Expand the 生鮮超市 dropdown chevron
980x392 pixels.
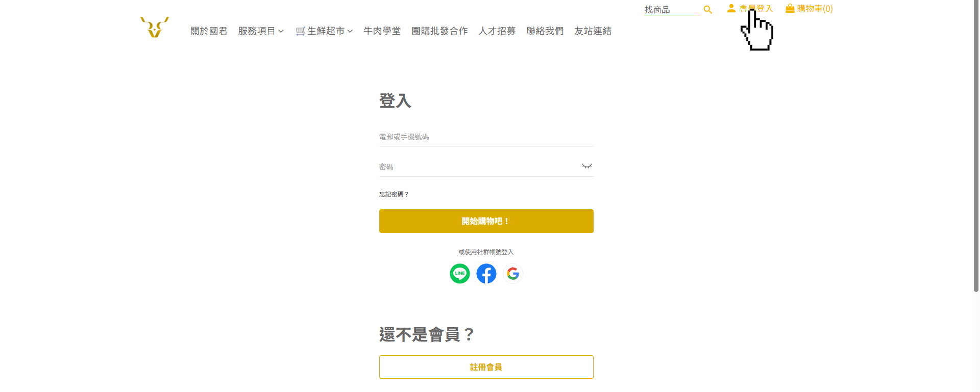[x=350, y=31]
